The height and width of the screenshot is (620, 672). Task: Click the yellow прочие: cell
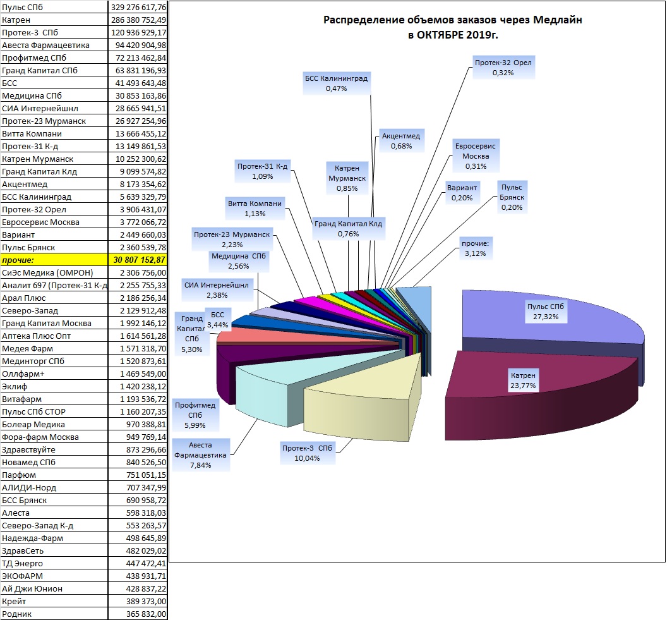(54, 260)
